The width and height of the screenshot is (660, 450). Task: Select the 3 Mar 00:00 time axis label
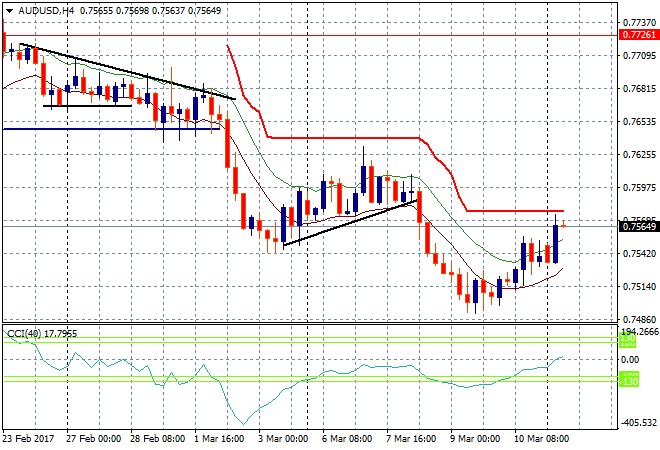[x=283, y=439]
